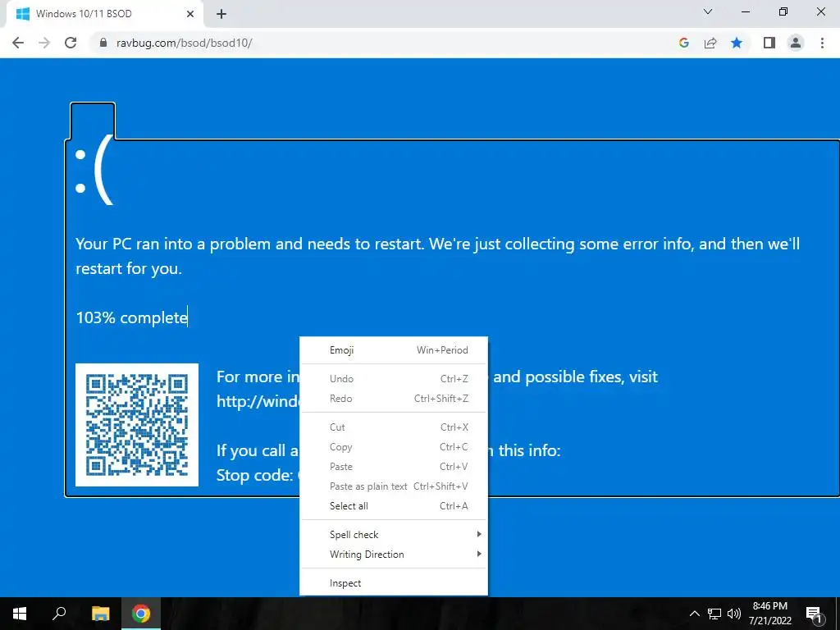Choose Select all in context menu
Viewport: 840px width, 630px height.
pos(394,506)
